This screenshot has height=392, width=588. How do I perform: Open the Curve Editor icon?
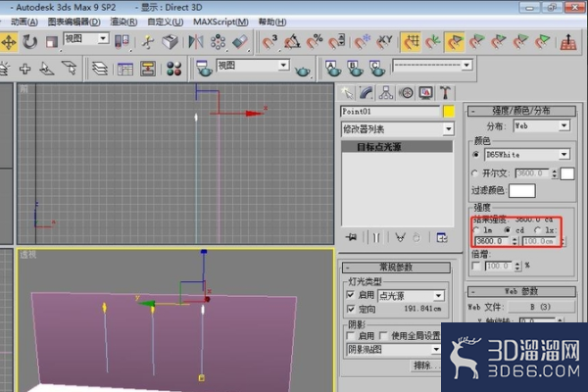pos(125,69)
